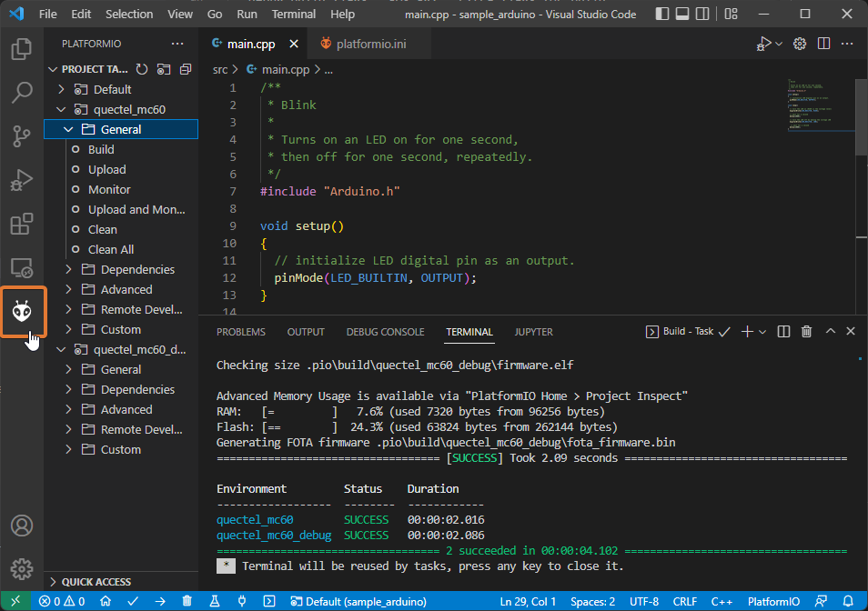Collapse all in Project Tasks header
868x611 pixels.
pyautogui.click(x=186, y=69)
